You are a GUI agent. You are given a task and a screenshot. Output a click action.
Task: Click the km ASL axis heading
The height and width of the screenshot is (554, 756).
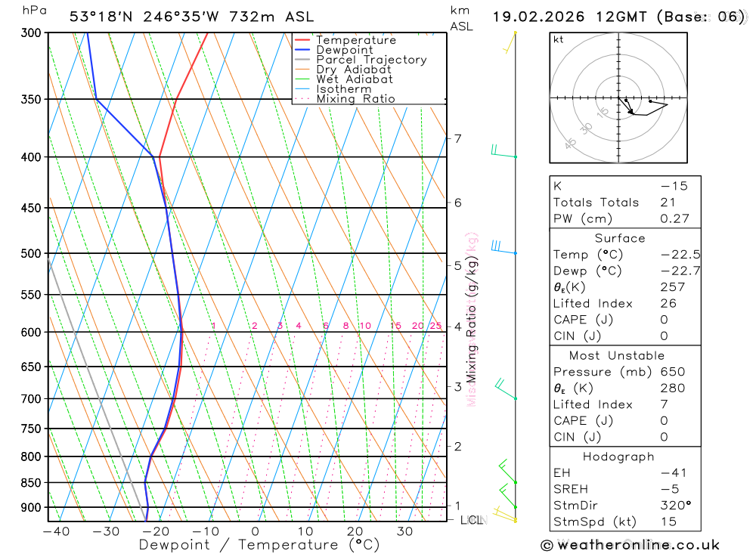coord(461,18)
